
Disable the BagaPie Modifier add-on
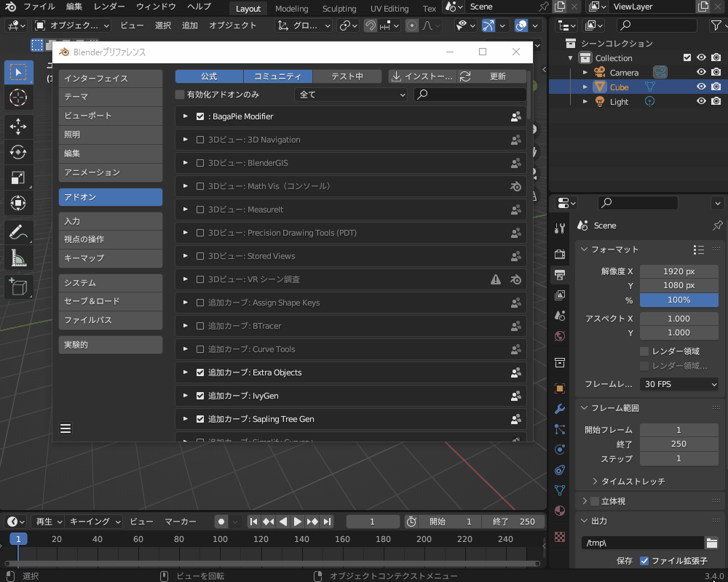click(x=200, y=116)
